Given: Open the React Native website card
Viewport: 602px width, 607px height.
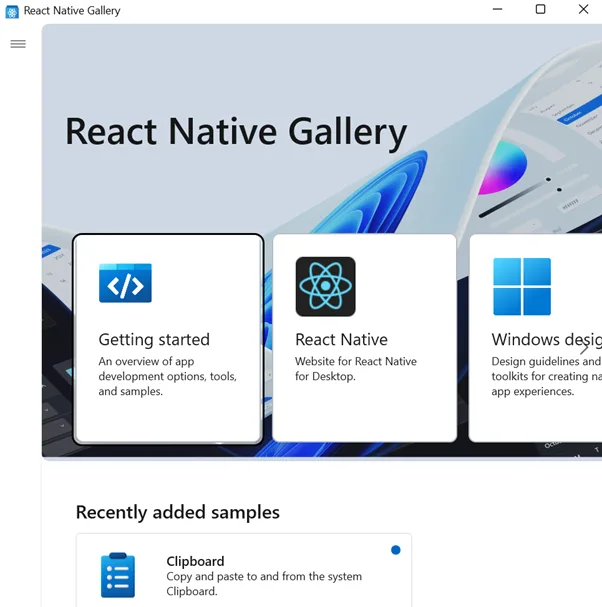Looking at the screenshot, I should pos(364,338).
